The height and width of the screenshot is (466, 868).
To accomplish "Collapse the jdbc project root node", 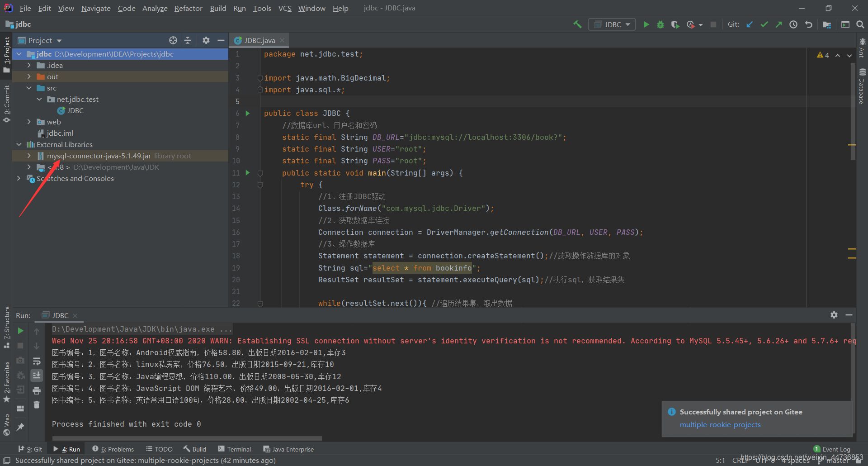I will coord(19,54).
